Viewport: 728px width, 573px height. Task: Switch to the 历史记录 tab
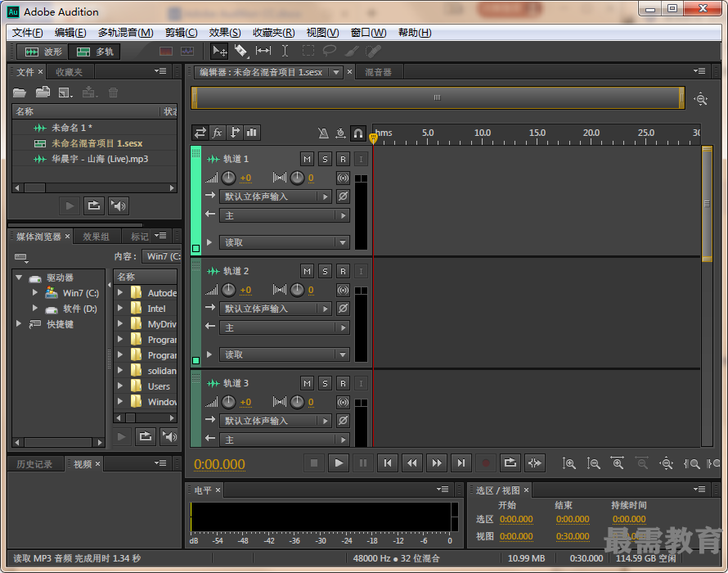coord(34,464)
